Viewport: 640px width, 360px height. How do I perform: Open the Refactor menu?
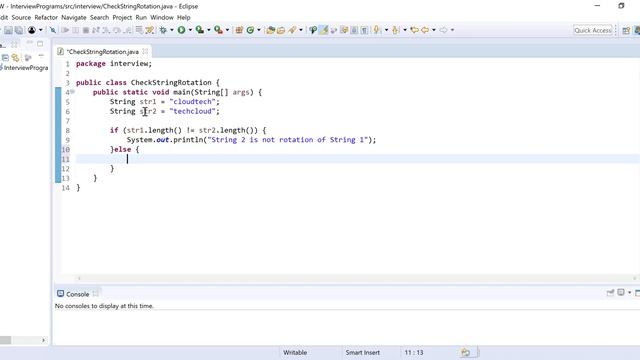click(x=46, y=18)
